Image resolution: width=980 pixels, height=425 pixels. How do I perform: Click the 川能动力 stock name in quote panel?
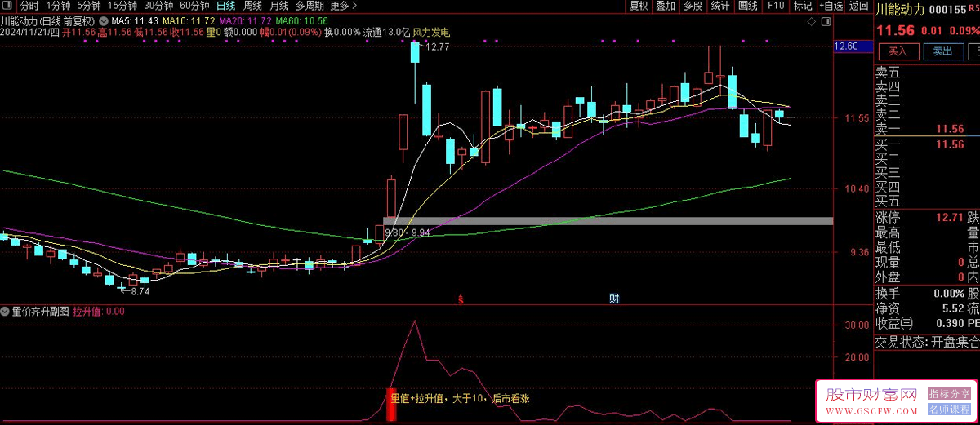click(901, 11)
